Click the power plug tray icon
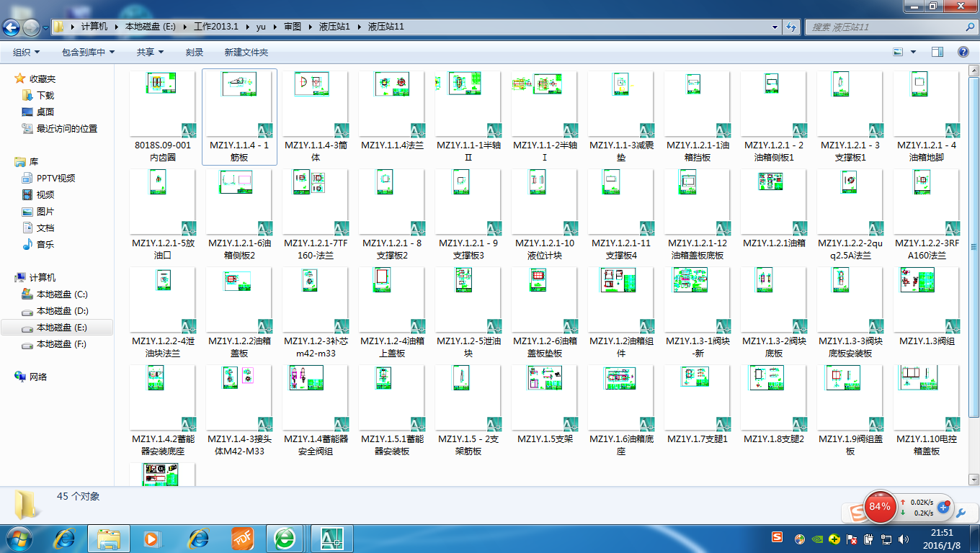 click(x=869, y=539)
